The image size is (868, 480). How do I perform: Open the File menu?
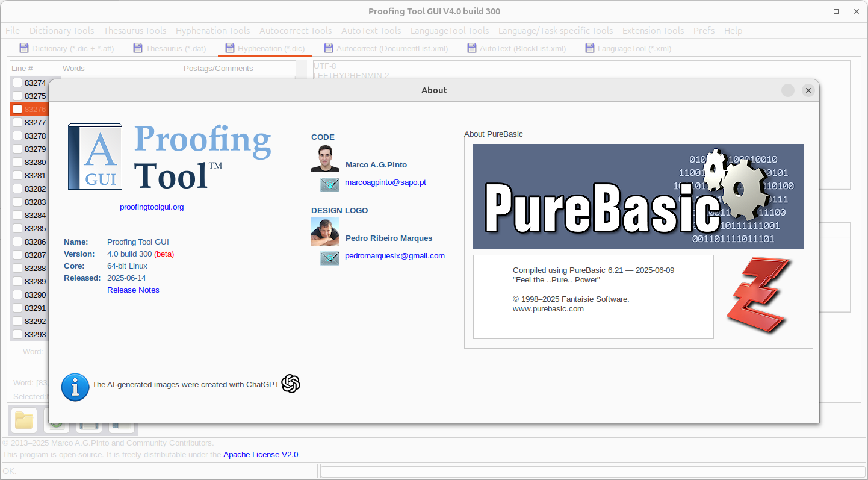tap(12, 31)
